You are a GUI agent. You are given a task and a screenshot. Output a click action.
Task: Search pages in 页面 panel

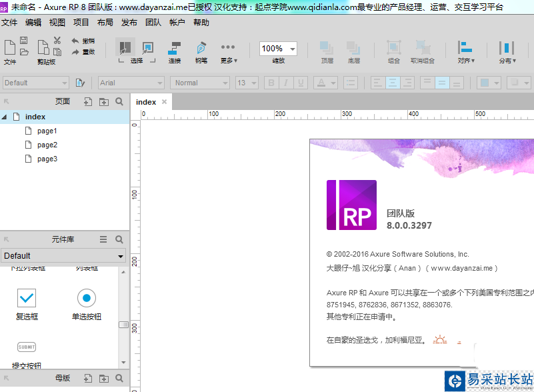pos(119,101)
